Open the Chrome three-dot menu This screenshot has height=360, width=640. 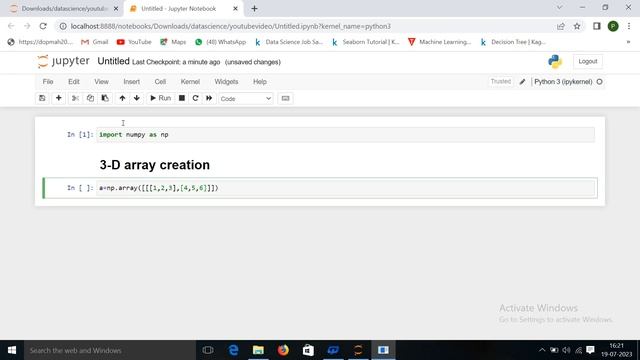(x=629, y=26)
